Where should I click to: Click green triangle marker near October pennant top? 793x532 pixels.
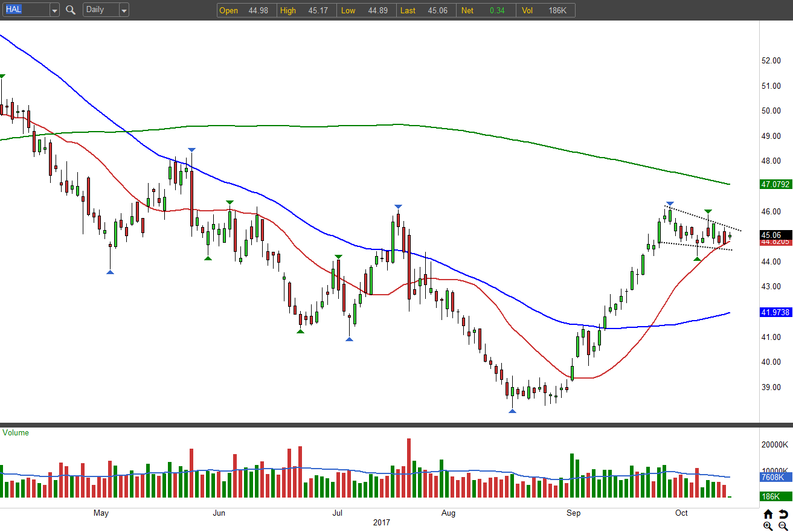point(708,211)
